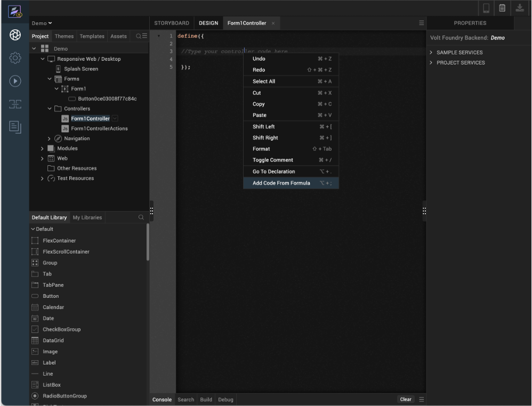Image resolution: width=532 pixels, height=406 pixels.
Task: Select Form1ControllerActions in project tree
Action: [x=99, y=128]
